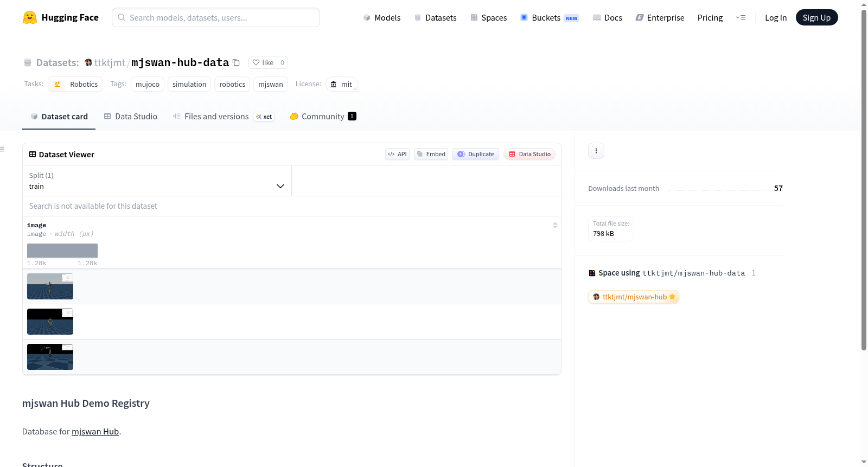868x467 pixels.
Task: Click the mit license bank icon
Action: 334,84
